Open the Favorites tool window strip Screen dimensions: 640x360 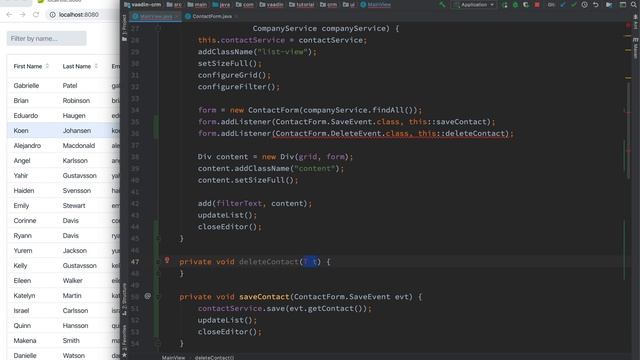pos(124,340)
